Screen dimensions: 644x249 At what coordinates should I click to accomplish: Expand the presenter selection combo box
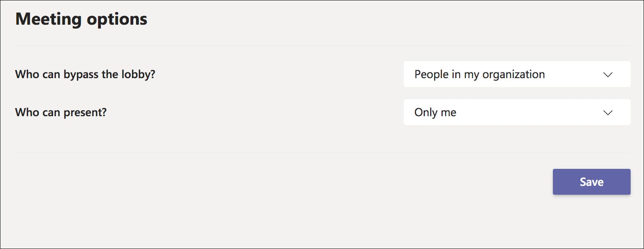[x=517, y=112]
